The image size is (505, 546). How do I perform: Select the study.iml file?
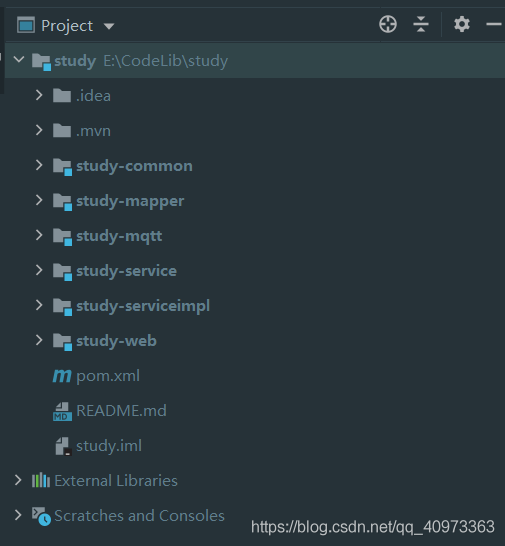109,446
